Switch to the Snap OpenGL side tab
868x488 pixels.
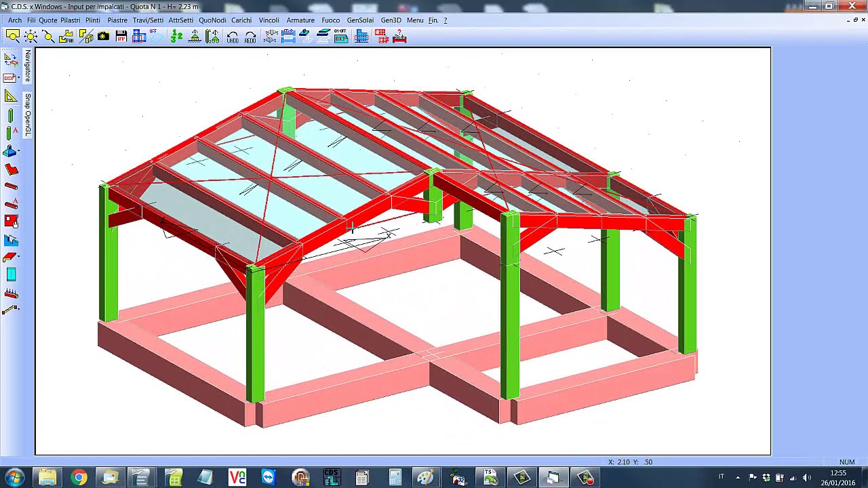click(x=28, y=114)
